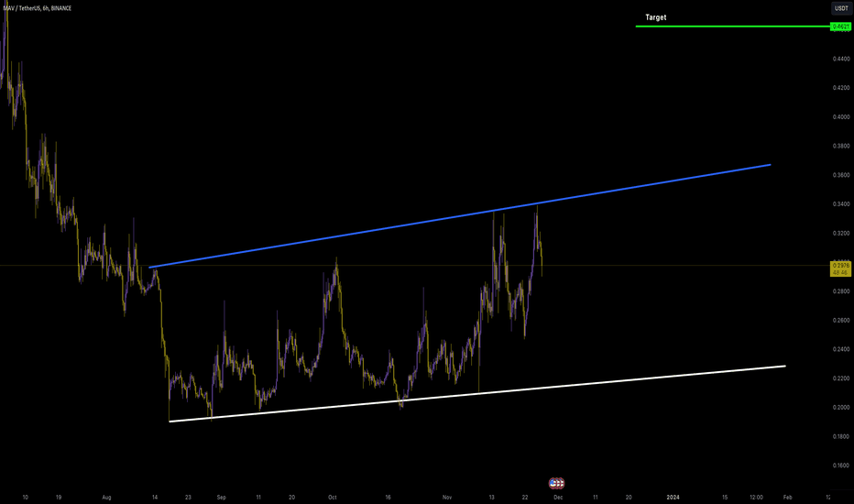Screen dimensions: 854x504
Task: Click the 0.1600 price axis label
Action: point(841,466)
